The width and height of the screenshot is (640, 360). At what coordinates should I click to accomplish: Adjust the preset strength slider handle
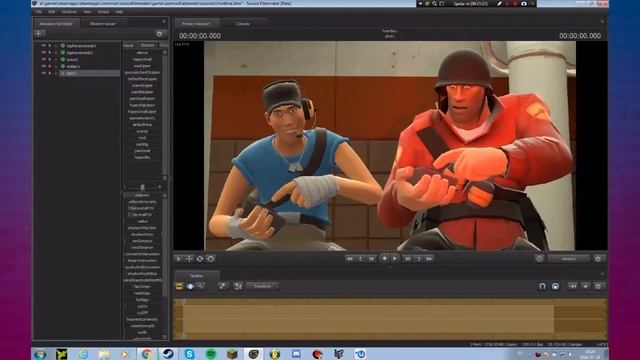[x=142, y=187]
